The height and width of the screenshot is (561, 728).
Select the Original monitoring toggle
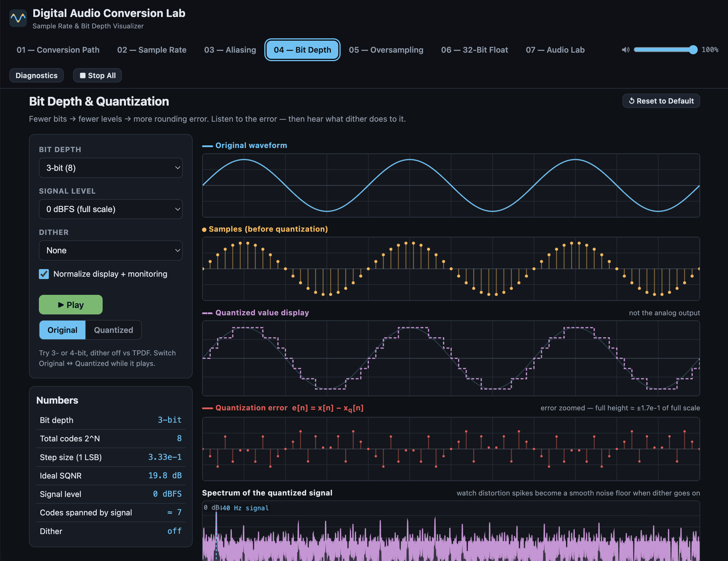click(62, 330)
